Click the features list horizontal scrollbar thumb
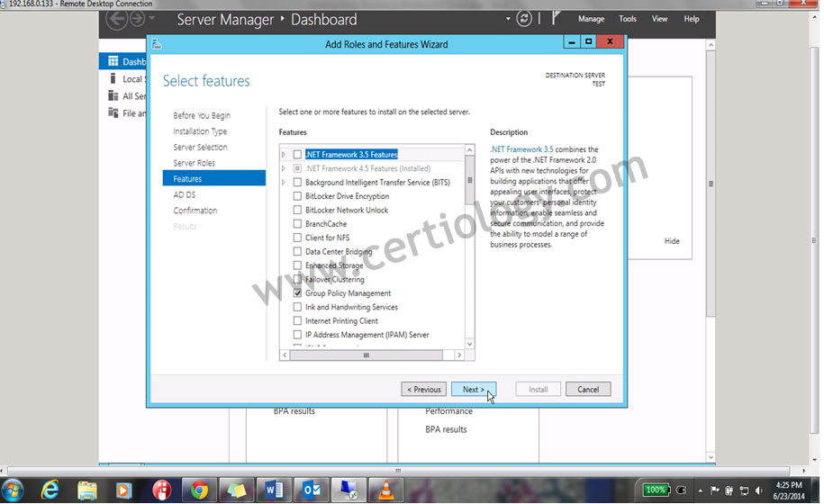The image size is (824, 504). pyautogui.click(x=367, y=355)
